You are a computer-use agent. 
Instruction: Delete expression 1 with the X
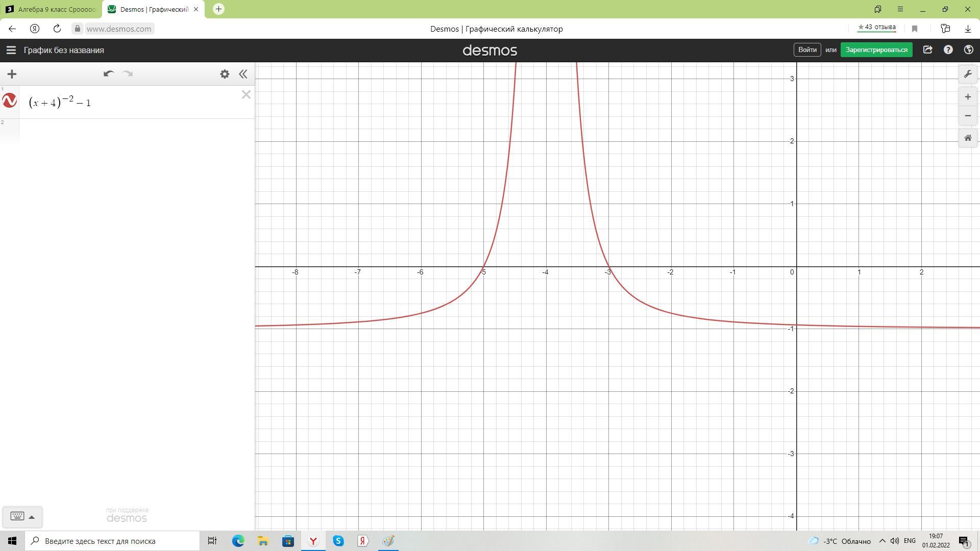click(246, 94)
